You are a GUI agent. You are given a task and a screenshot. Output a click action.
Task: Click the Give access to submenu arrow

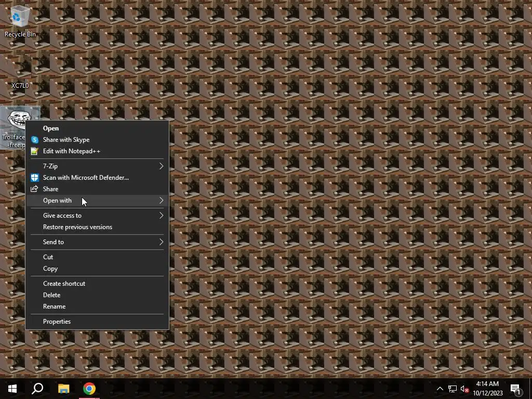point(162,216)
